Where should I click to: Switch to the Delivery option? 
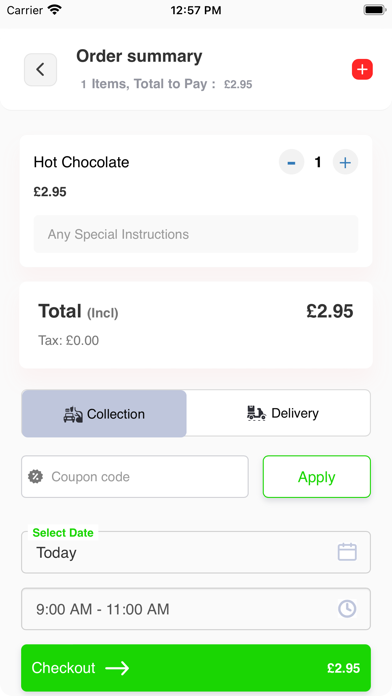pyautogui.click(x=278, y=413)
